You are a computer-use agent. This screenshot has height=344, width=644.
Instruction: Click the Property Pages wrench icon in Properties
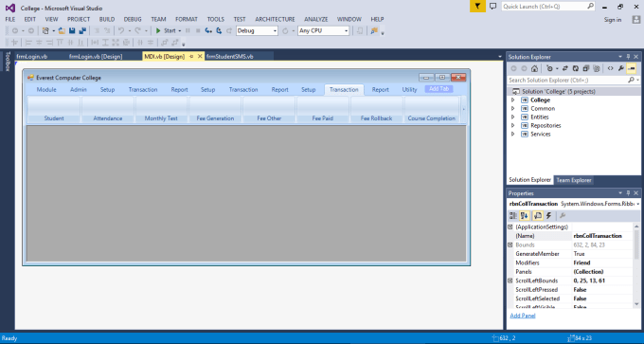click(x=563, y=215)
